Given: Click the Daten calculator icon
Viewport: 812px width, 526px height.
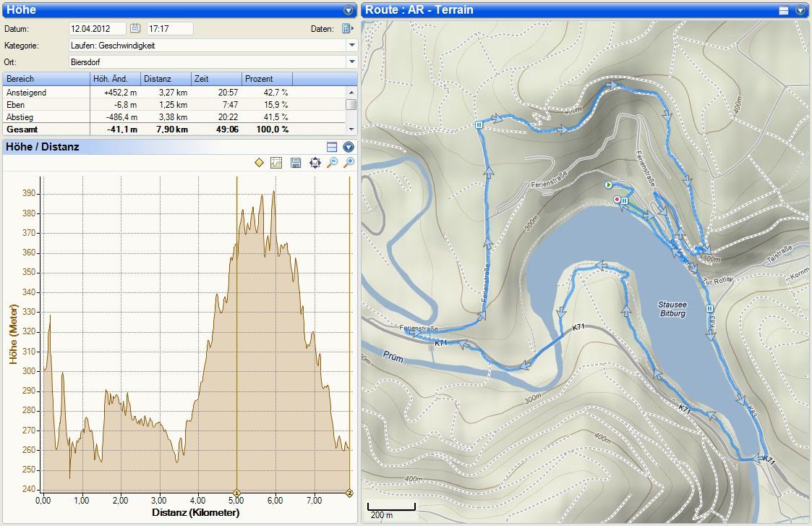Looking at the screenshot, I should coord(347,29).
